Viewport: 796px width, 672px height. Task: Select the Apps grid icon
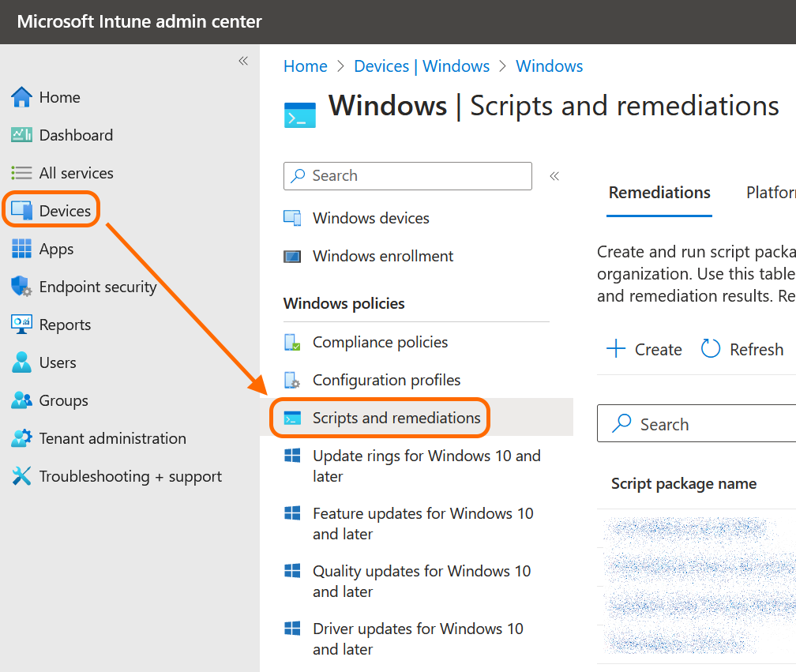pos(22,249)
